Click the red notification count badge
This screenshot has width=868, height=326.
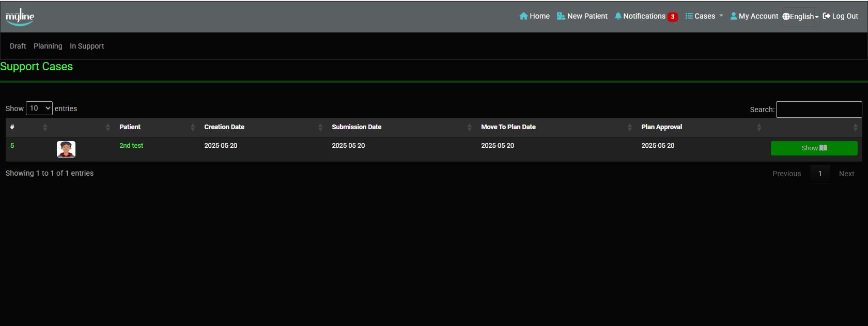(672, 17)
